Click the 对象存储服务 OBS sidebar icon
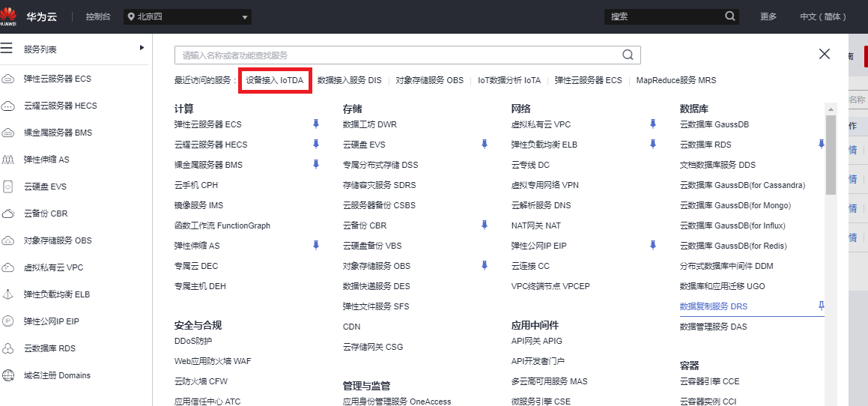The image size is (868, 406). pos(7,240)
